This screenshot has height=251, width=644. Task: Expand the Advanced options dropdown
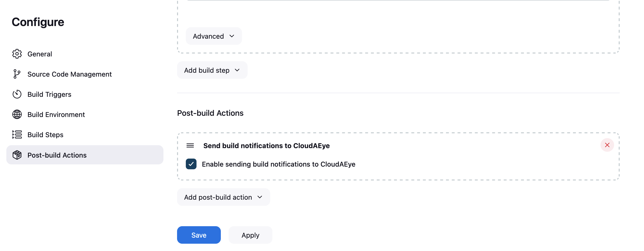(214, 36)
